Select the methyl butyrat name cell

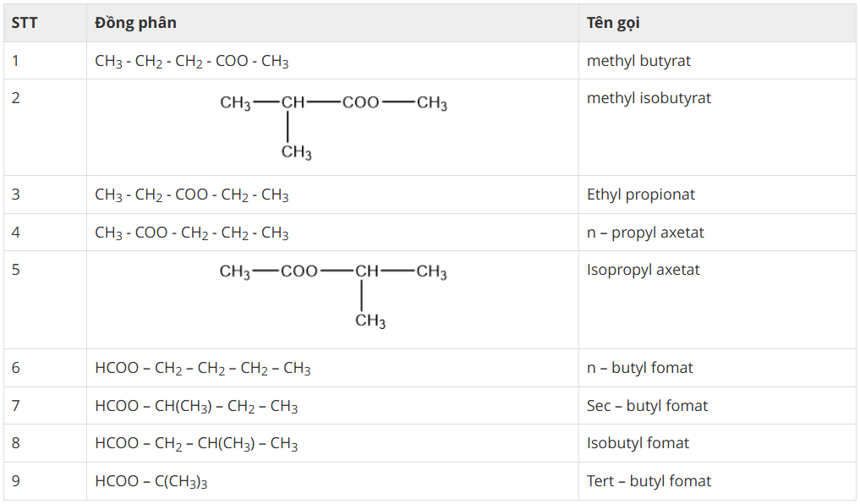tap(638, 61)
